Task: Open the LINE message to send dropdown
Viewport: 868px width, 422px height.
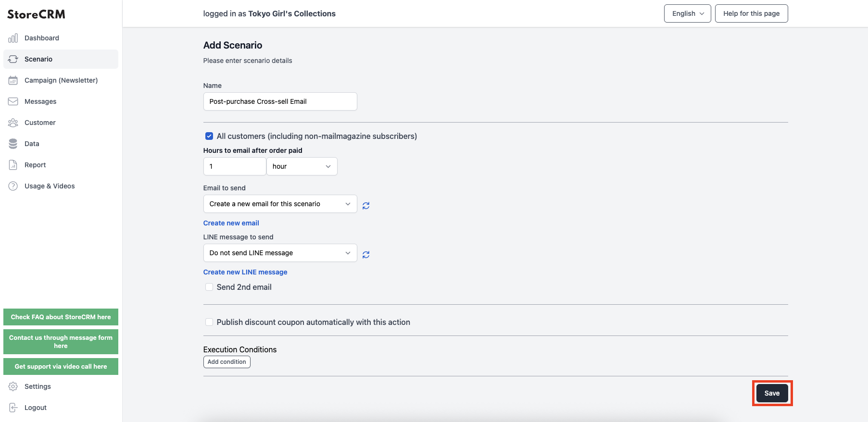Action: pyautogui.click(x=280, y=253)
